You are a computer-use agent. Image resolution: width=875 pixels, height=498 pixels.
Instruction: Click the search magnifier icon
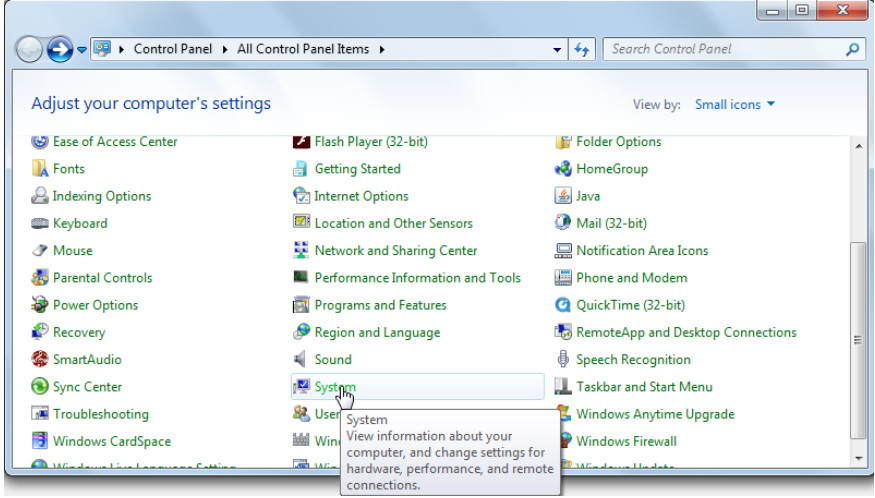click(x=852, y=50)
